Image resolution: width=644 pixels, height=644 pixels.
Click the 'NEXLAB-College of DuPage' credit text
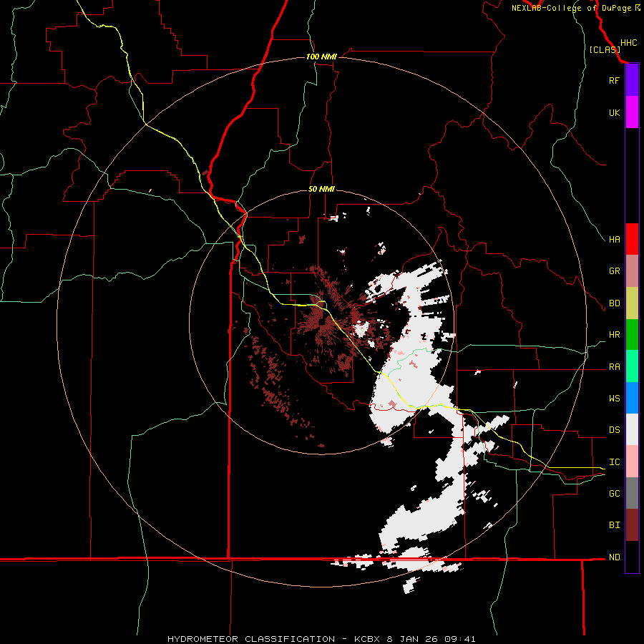click(x=572, y=8)
